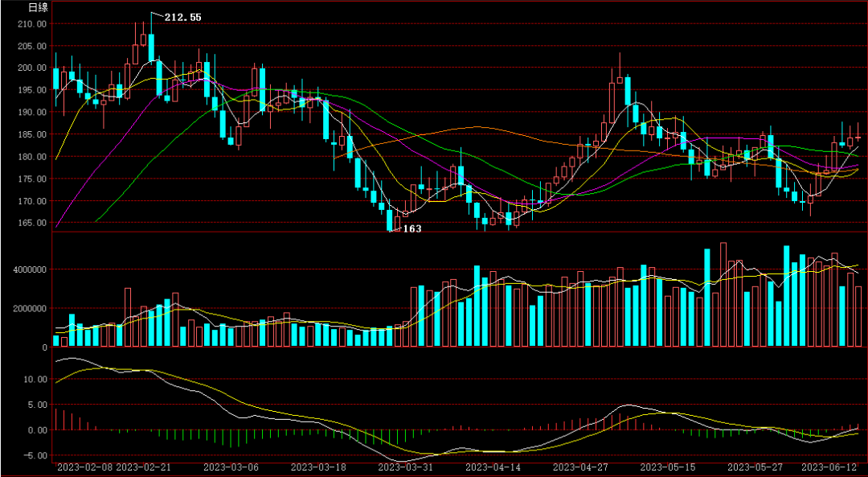This screenshot has height=477, width=868.
Task: Select the 2023-02-08 date on time axis
Action: [85, 467]
